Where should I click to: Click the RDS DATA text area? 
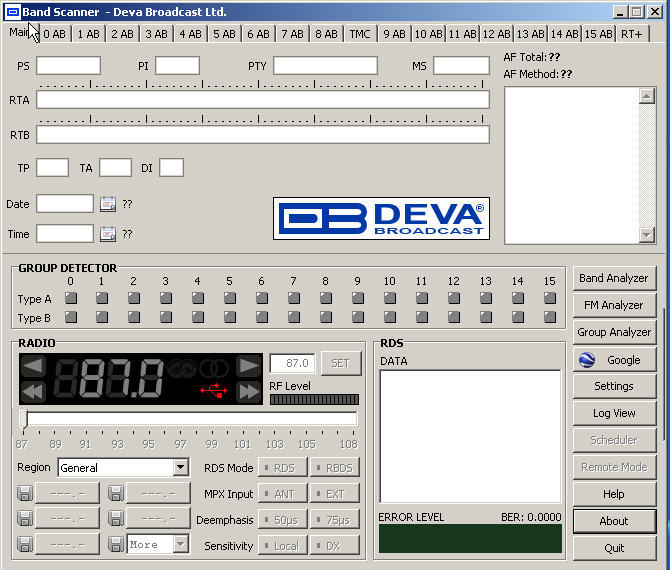coord(470,436)
